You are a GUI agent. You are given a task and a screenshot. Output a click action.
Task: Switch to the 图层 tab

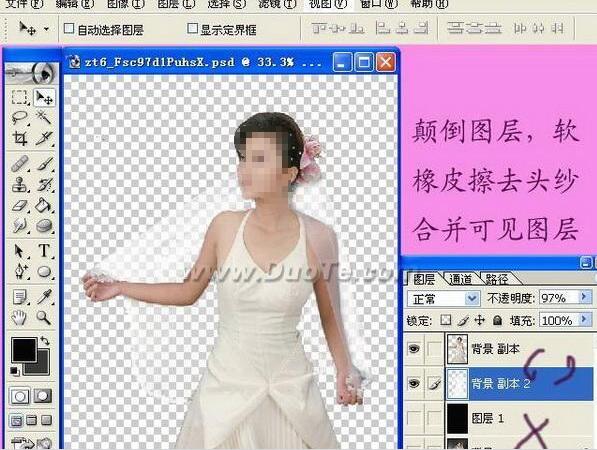[x=424, y=279]
